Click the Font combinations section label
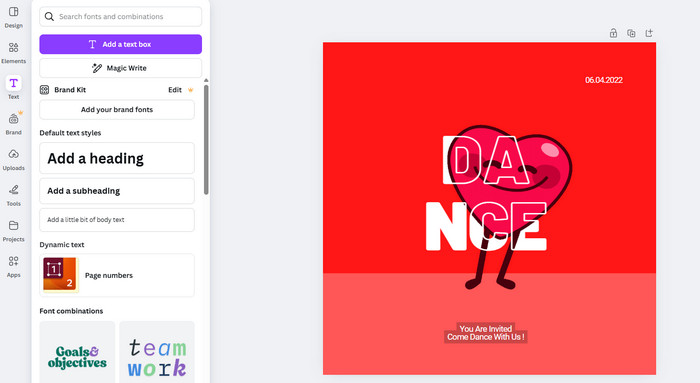Screen dimensions: 700x383 (71, 311)
